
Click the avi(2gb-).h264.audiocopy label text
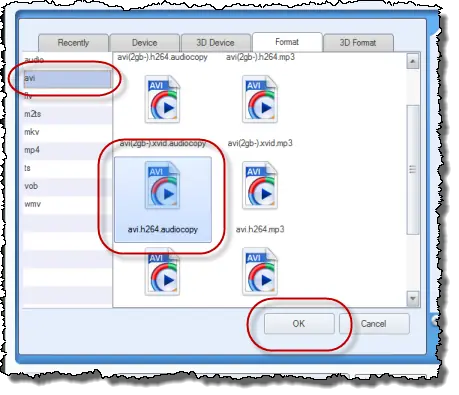(x=162, y=57)
